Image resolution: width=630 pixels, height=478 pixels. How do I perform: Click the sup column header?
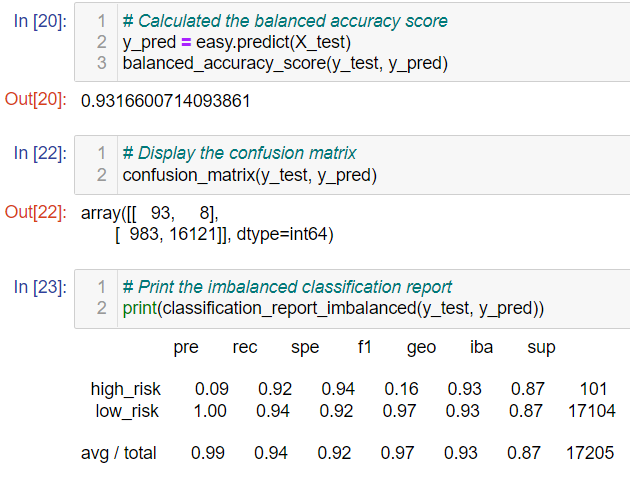(x=541, y=348)
